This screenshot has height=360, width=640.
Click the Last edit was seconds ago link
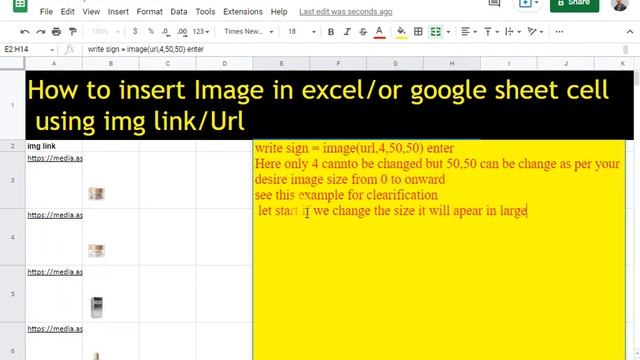(x=346, y=12)
